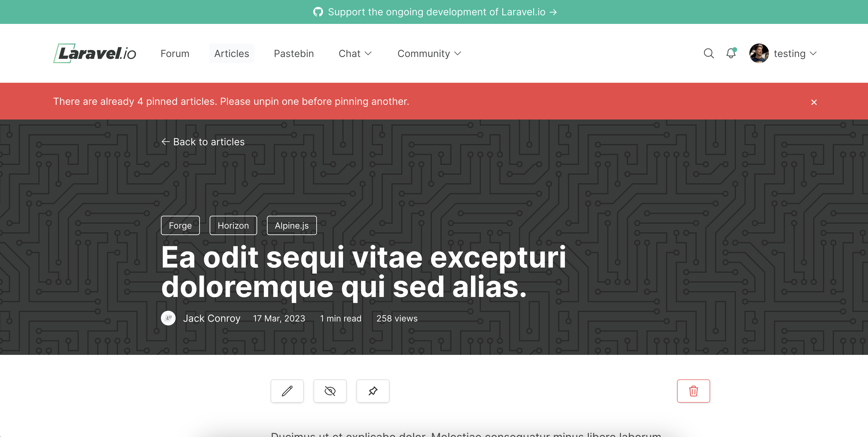Go to the Forum nav item

coord(174,53)
